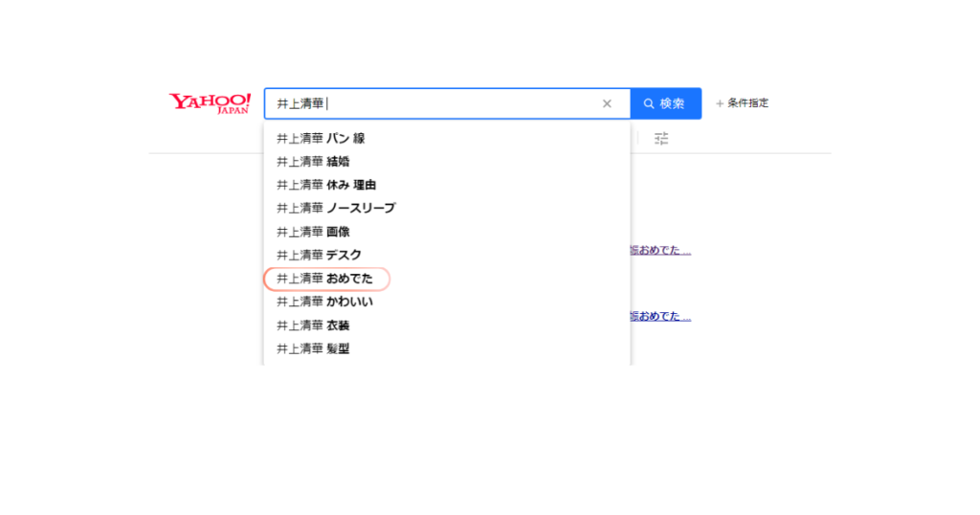
Task: Clear the search box with the X icon
Action: click(x=607, y=103)
